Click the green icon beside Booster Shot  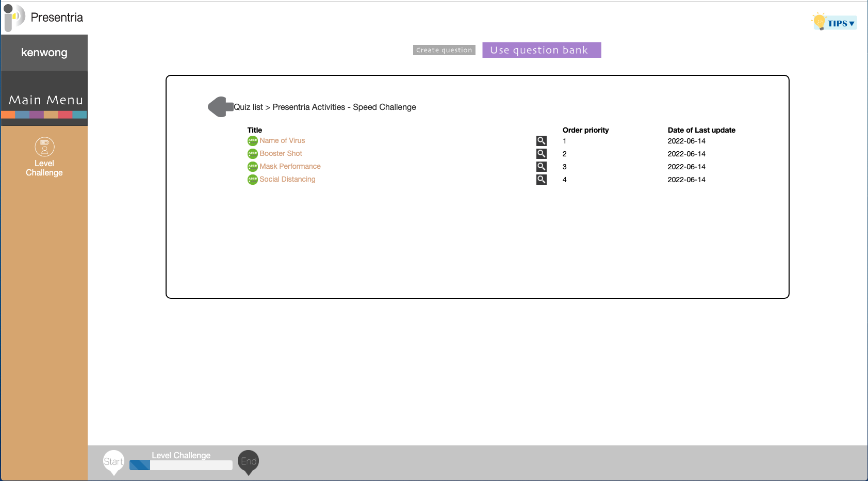[x=253, y=154]
